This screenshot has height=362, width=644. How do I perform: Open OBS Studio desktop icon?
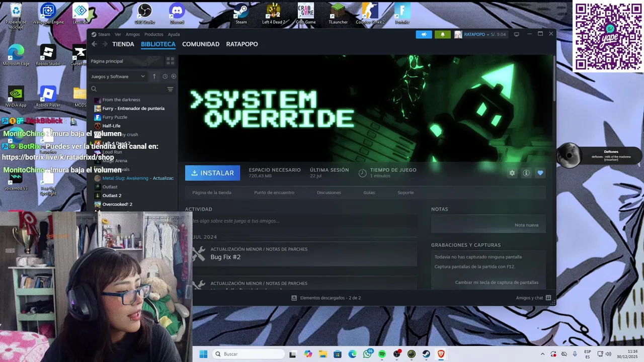pos(145,14)
